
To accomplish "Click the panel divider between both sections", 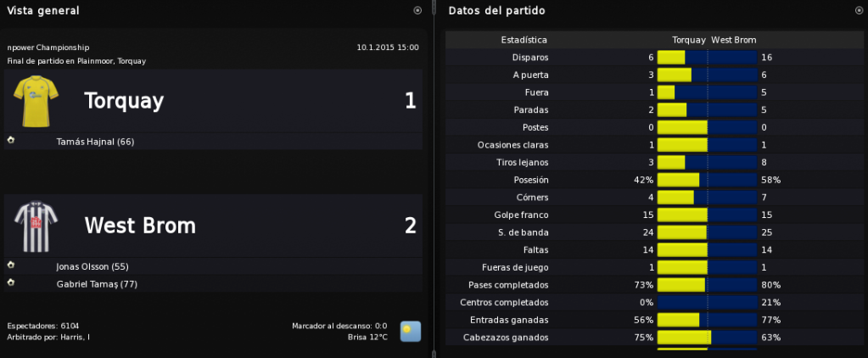I will coord(434,179).
